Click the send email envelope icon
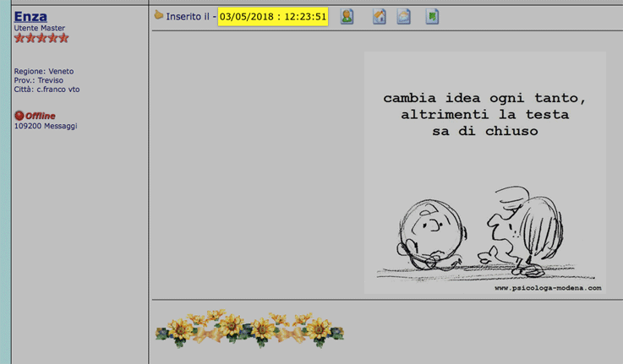Screen dimensions: 623x364 [404, 17]
